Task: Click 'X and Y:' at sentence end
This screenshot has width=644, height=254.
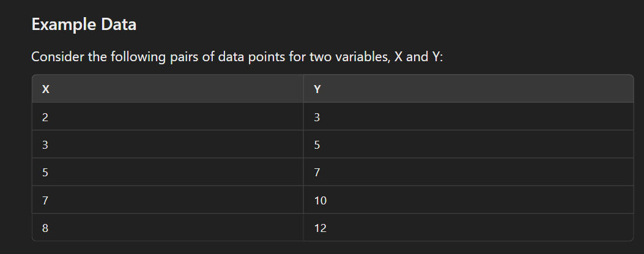Action: [418, 57]
